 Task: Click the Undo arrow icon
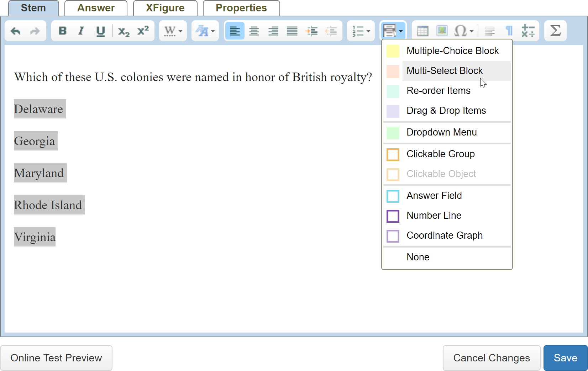(16, 31)
